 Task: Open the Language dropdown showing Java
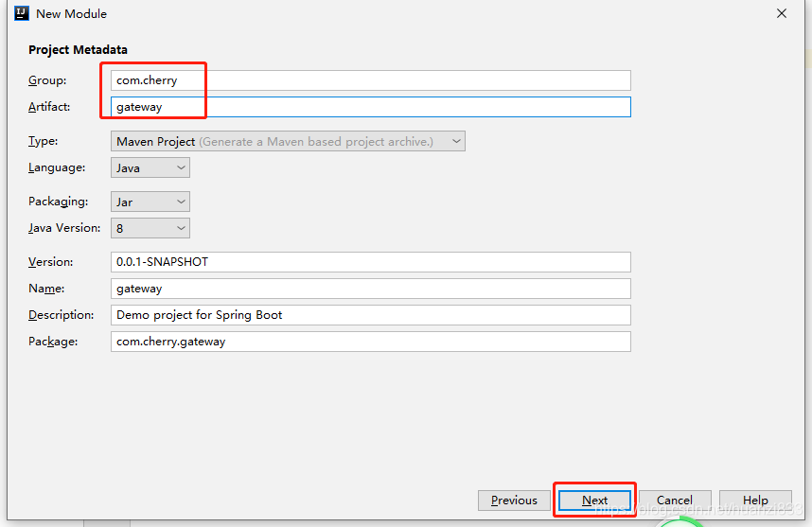tap(150, 167)
